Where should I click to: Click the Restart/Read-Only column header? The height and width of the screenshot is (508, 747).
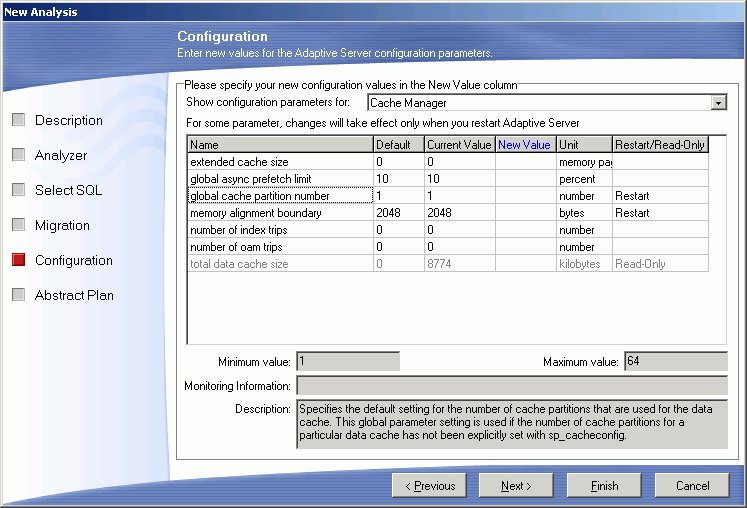tap(660, 145)
